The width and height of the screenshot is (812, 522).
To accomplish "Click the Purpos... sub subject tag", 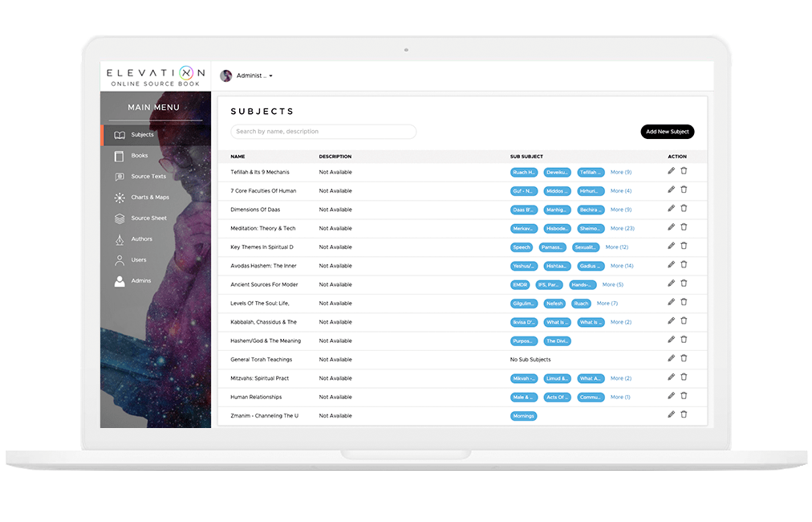I will (524, 341).
